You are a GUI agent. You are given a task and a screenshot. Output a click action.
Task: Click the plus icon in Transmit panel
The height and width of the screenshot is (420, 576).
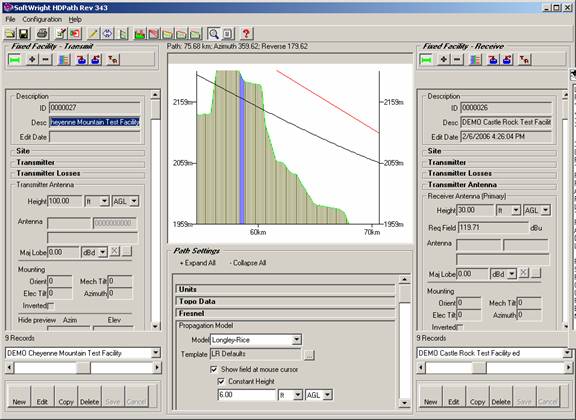(x=32, y=60)
